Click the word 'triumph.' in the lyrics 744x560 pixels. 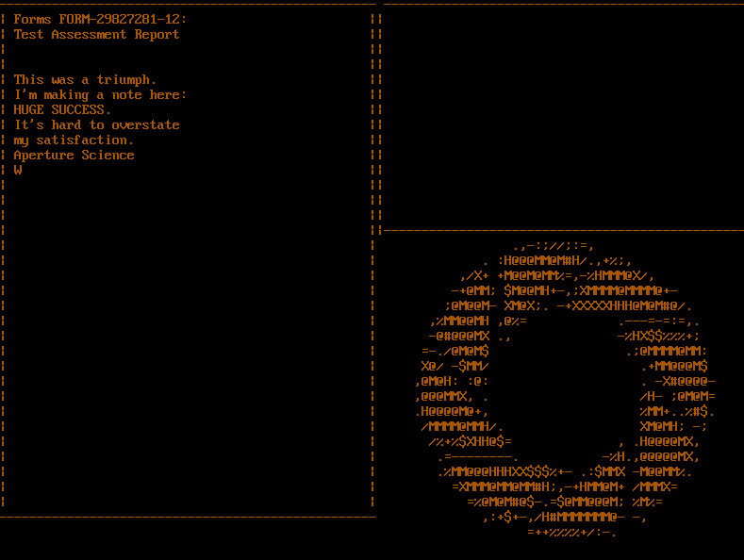(x=126, y=80)
